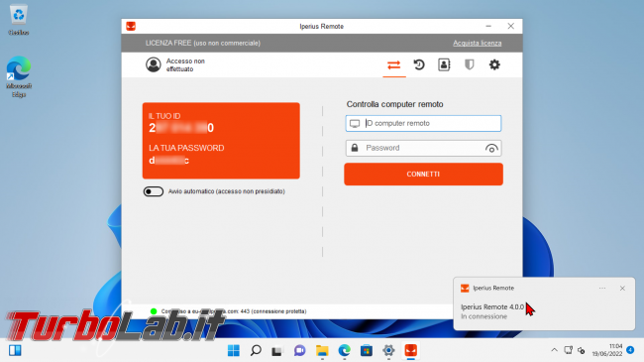Toggle Avvio automatico unattended access switch

154,191
